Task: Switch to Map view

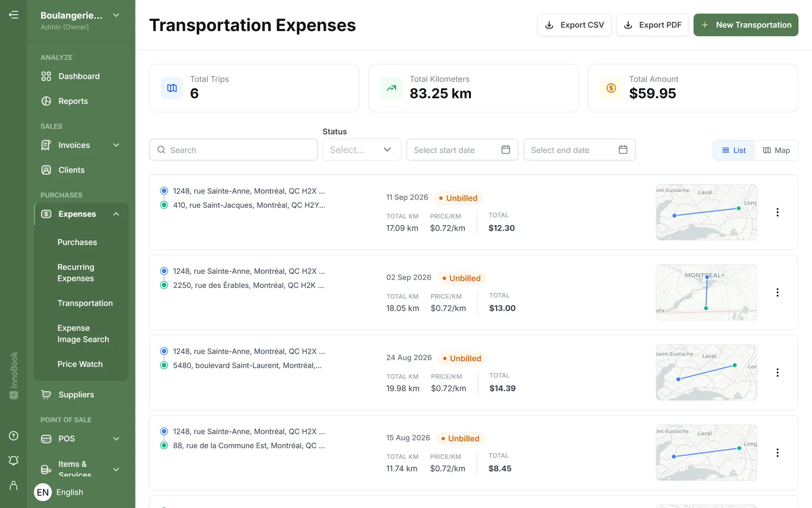Action: [x=776, y=150]
